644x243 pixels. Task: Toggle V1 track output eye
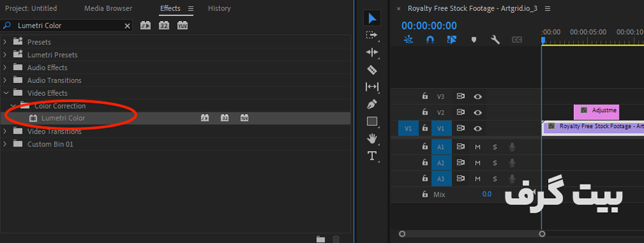coord(478,129)
